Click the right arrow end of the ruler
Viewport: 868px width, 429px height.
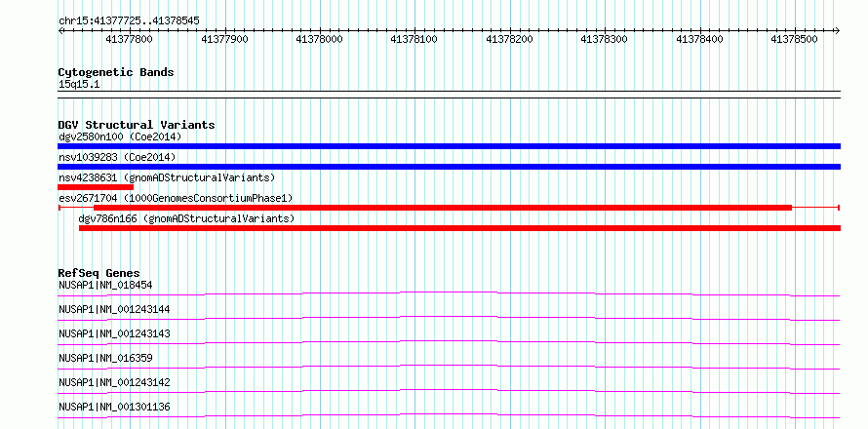(x=838, y=30)
